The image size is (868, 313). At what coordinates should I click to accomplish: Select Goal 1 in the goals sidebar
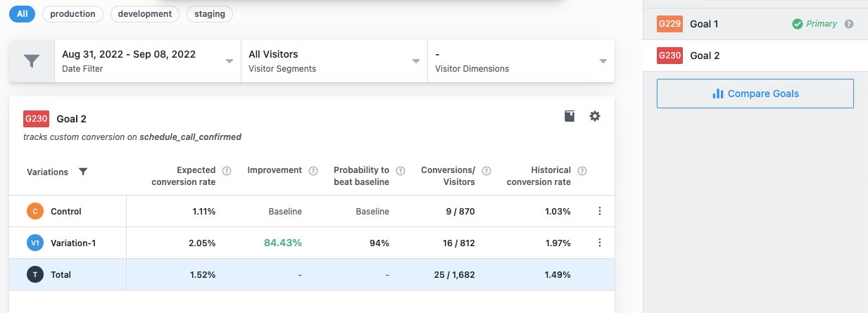click(x=755, y=24)
